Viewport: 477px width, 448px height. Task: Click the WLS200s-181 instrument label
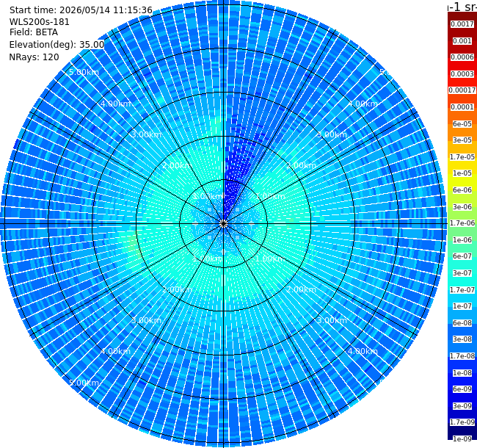(x=39, y=22)
